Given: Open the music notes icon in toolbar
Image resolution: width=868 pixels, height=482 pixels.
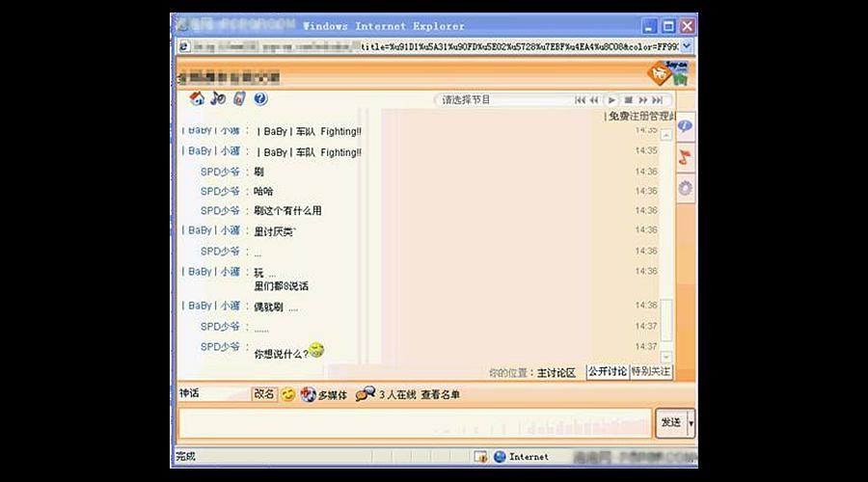Looking at the screenshot, I should (218, 98).
